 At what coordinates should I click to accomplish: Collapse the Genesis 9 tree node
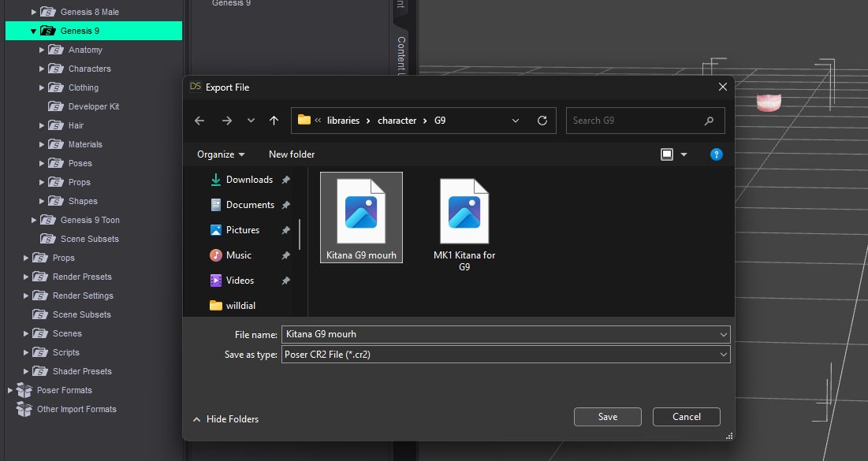point(33,31)
